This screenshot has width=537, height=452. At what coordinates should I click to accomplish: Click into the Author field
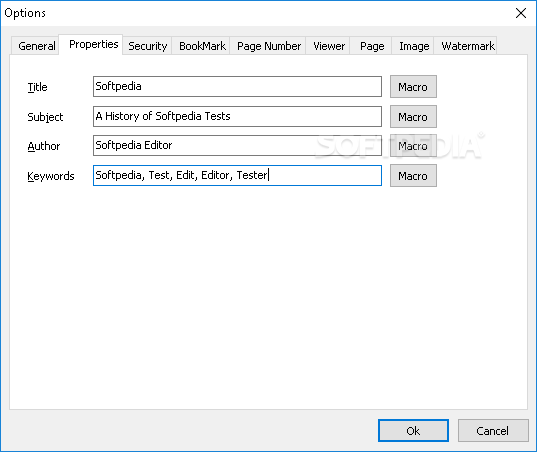(237, 146)
